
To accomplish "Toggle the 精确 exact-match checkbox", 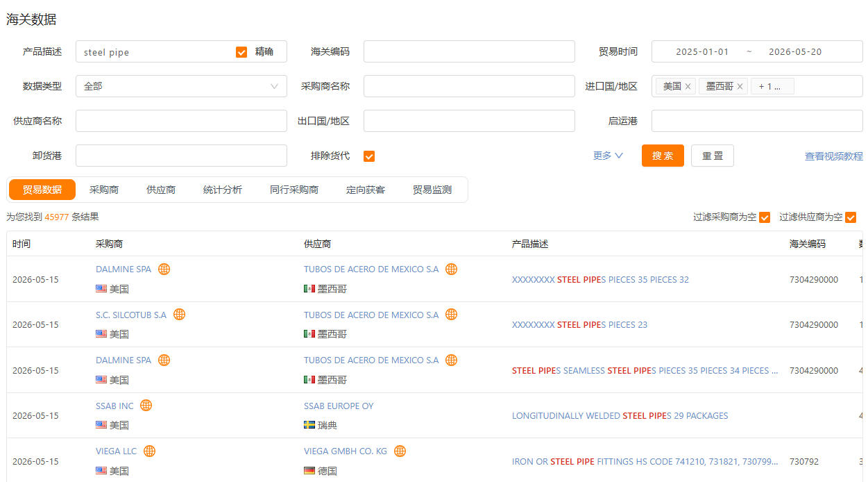I will pos(241,52).
